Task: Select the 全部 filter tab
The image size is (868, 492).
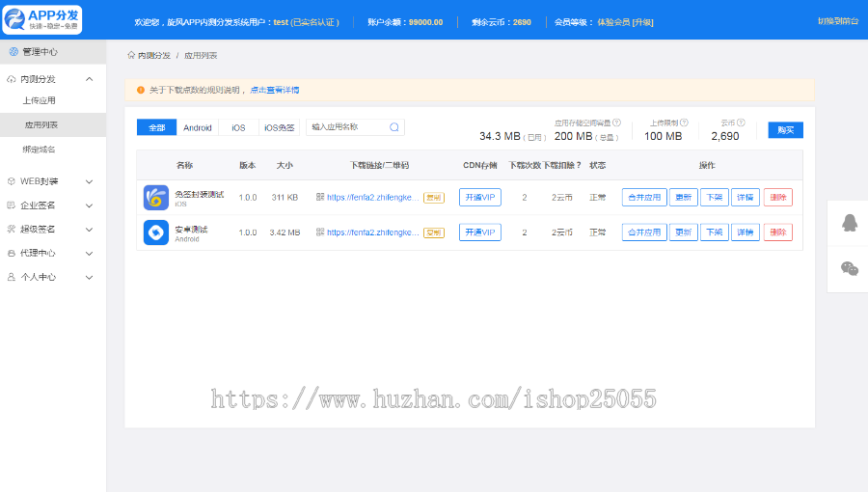Action: [156, 127]
